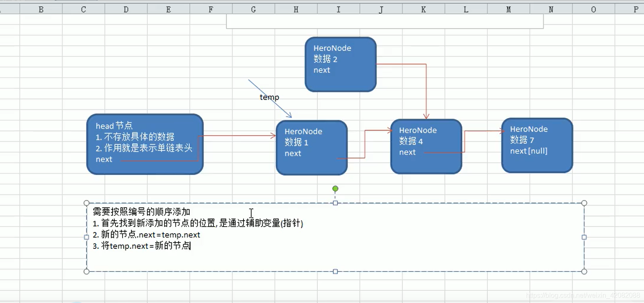Click the empty white text box at top

click(385, 21)
